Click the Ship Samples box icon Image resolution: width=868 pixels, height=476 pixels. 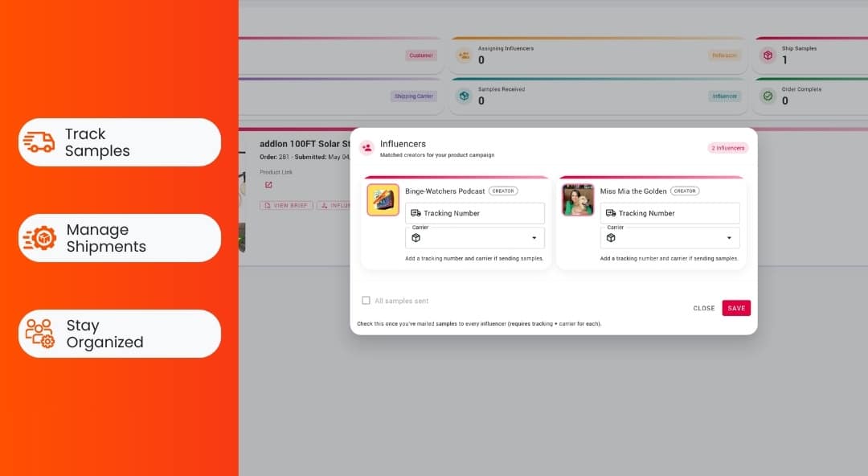[x=768, y=55]
